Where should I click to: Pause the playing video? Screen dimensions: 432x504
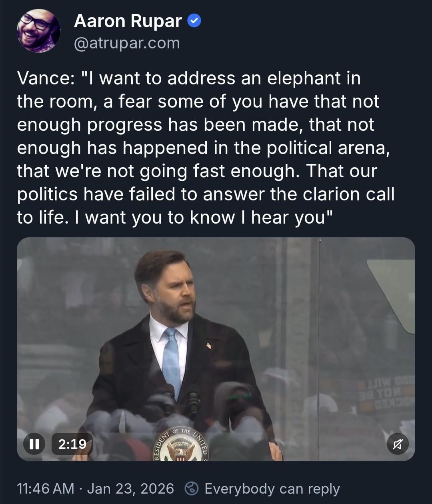[x=34, y=444]
